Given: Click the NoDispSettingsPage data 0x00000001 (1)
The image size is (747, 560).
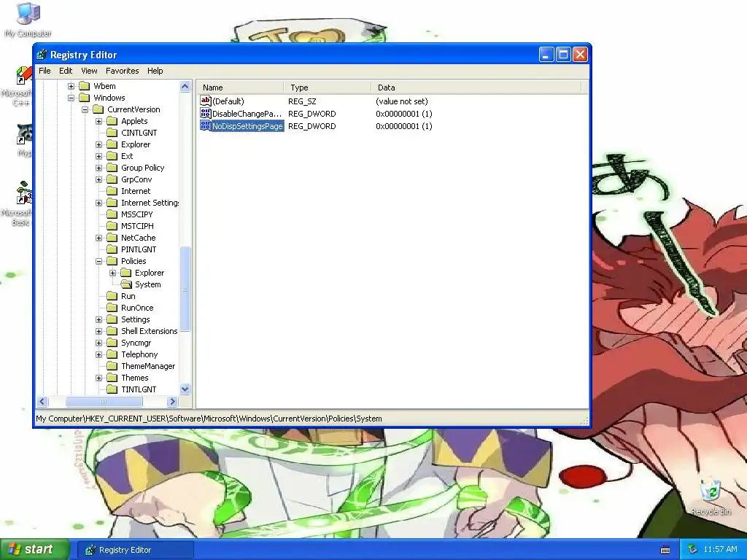Looking at the screenshot, I should coord(404,126).
